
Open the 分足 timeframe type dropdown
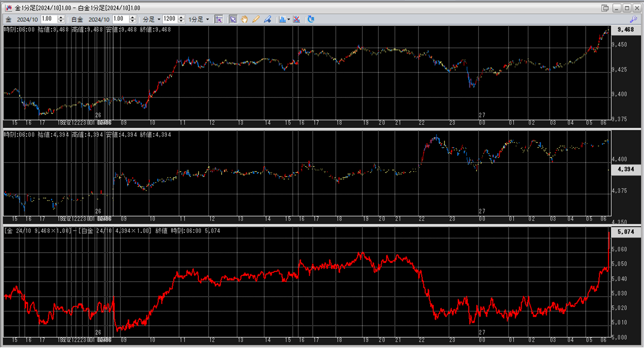tap(152, 20)
